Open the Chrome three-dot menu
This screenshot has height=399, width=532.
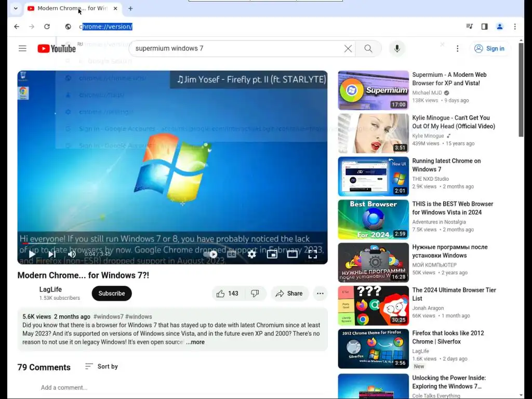coord(515,26)
